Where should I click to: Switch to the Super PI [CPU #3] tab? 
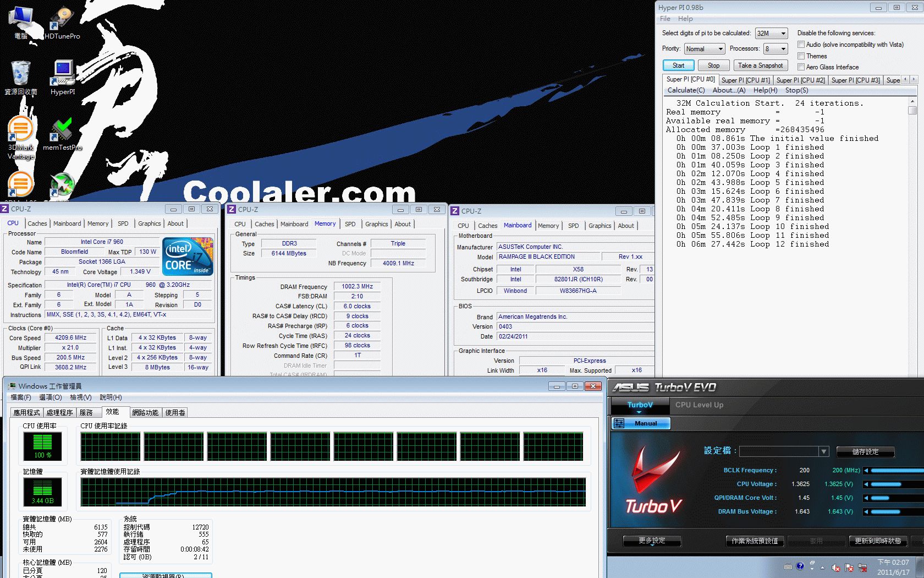coord(855,80)
